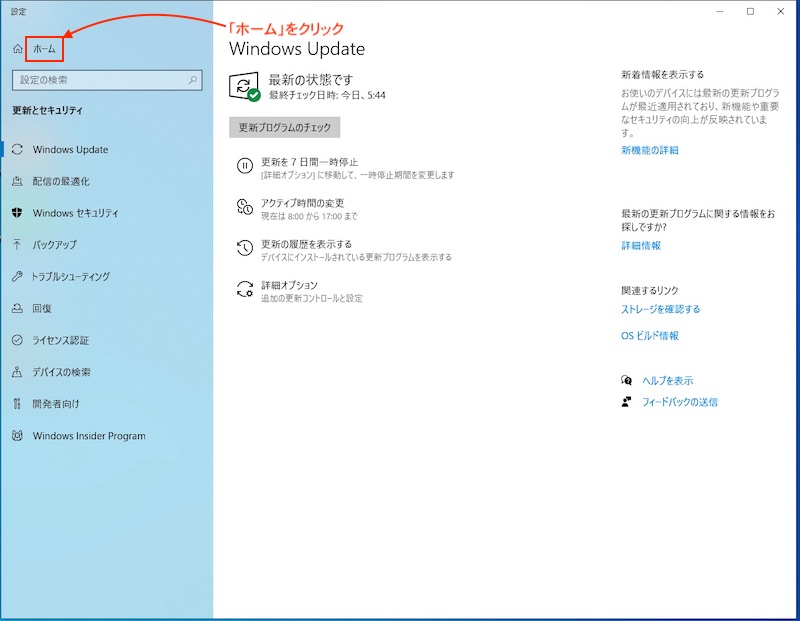800x621 pixels.
Task: Click the 回復 recovery icon
Action: click(x=17, y=308)
